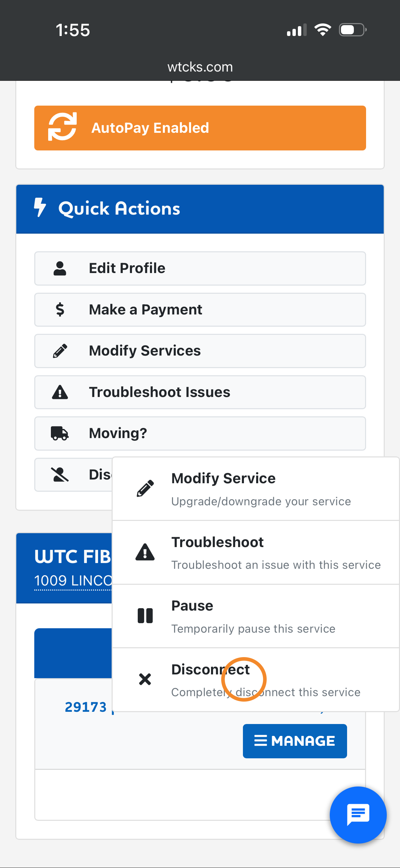Screen dimensions: 400x868
Task: Choose Disconnect to completely disconnect service
Action: click(x=255, y=680)
